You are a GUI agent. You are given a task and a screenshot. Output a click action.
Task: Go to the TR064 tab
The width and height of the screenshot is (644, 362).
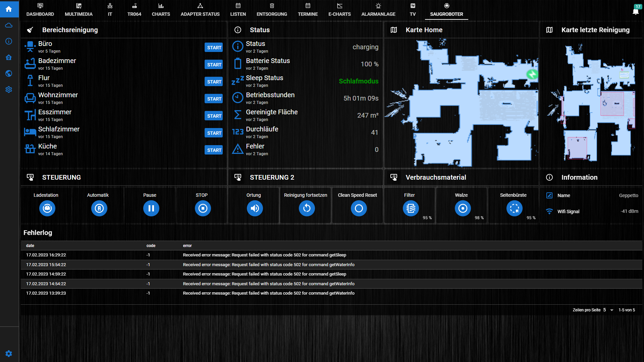[x=134, y=10]
